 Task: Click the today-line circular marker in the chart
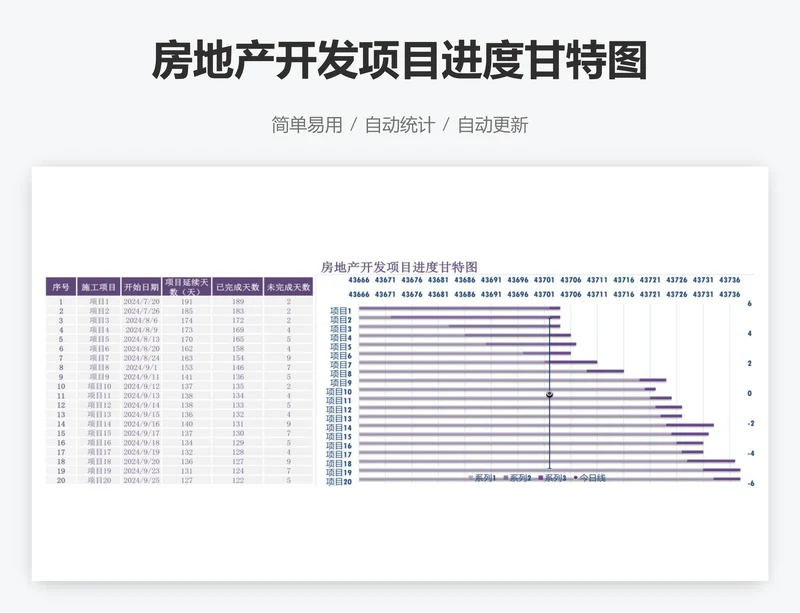[549, 395]
